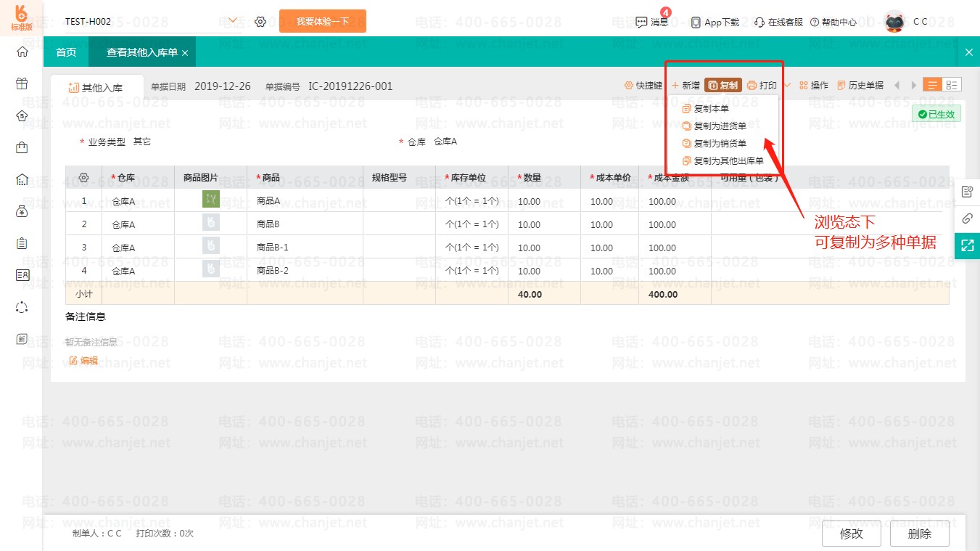This screenshot has height=551, width=980.
Task: Click the subtotal amount 400.00
Action: coord(662,294)
